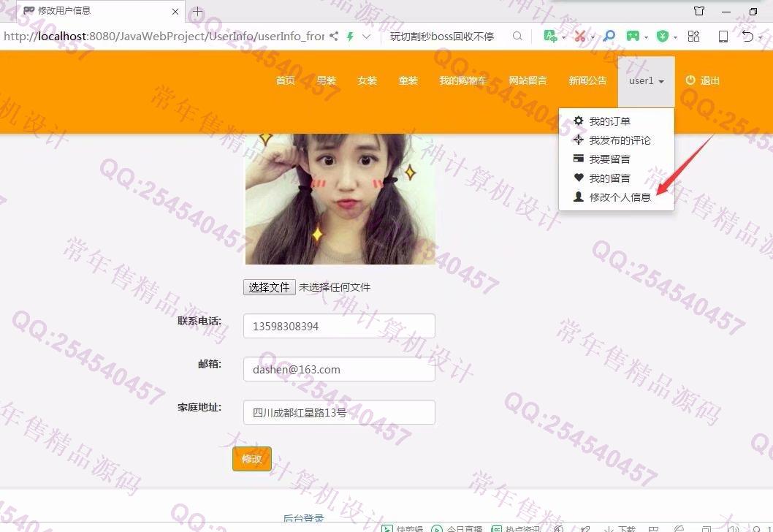Select 我的订单 from the user menu
The image size is (773, 532).
point(609,121)
